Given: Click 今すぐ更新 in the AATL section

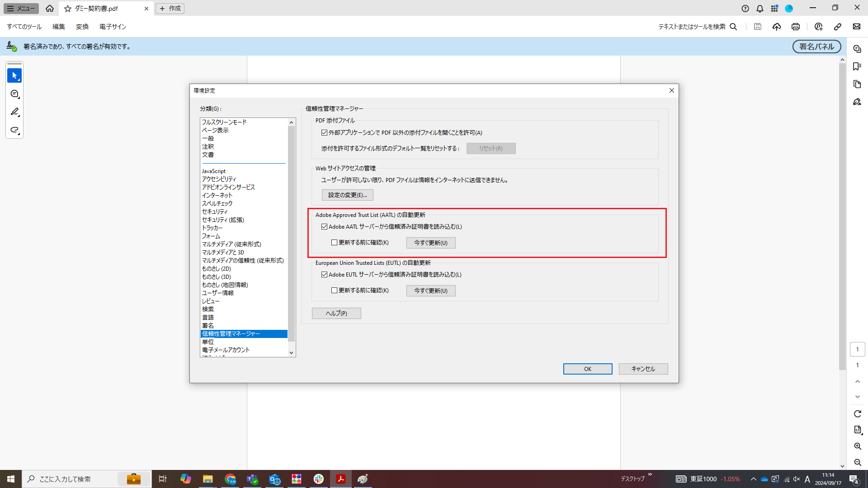Looking at the screenshot, I should [x=431, y=243].
